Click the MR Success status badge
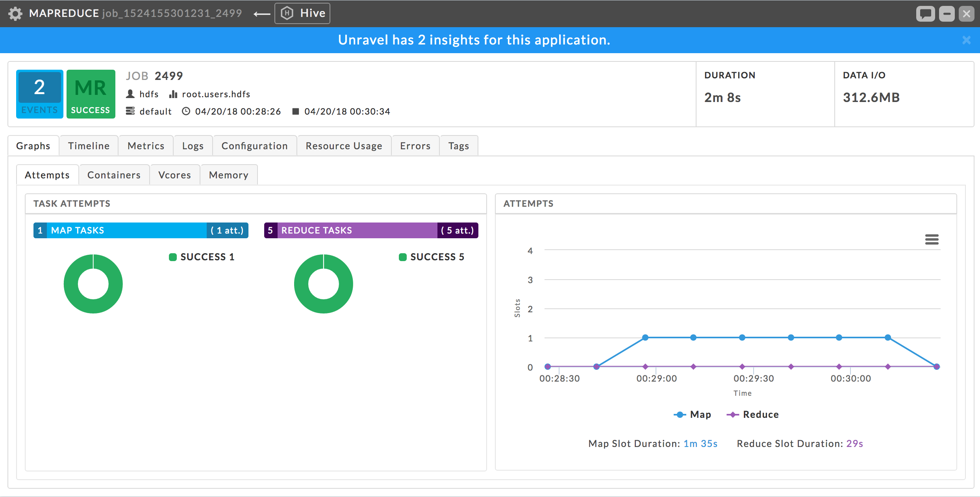This screenshot has width=980, height=497. click(91, 94)
